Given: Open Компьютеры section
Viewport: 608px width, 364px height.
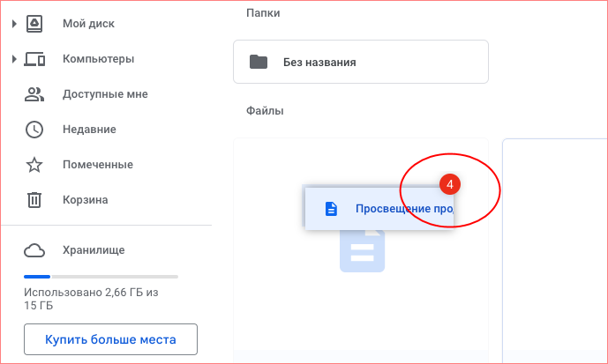Looking at the screenshot, I should coord(99,59).
